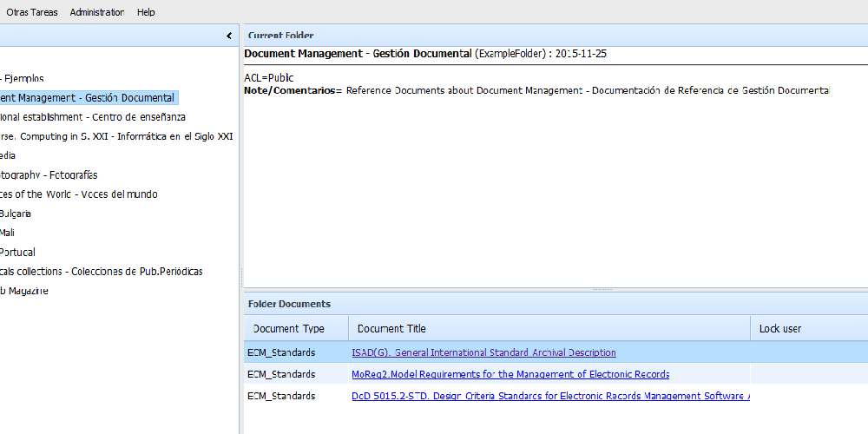Open the Help menu
The height and width of the screenshot is (434, 868).
coord(146,12)
